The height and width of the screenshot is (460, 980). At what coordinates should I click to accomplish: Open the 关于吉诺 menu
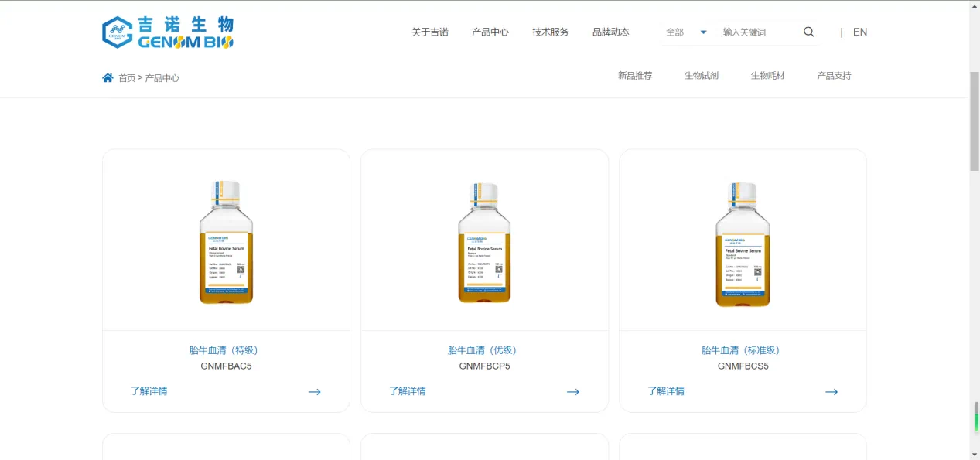click(x=429, y=32)
